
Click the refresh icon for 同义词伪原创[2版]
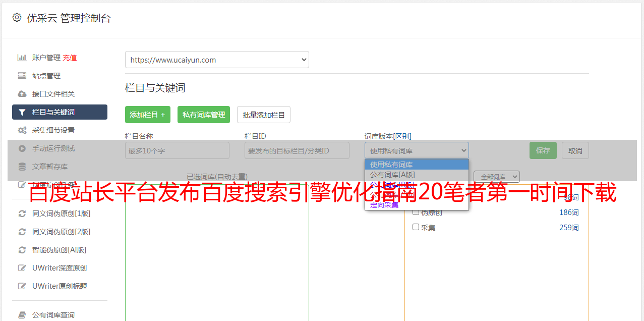22,232
